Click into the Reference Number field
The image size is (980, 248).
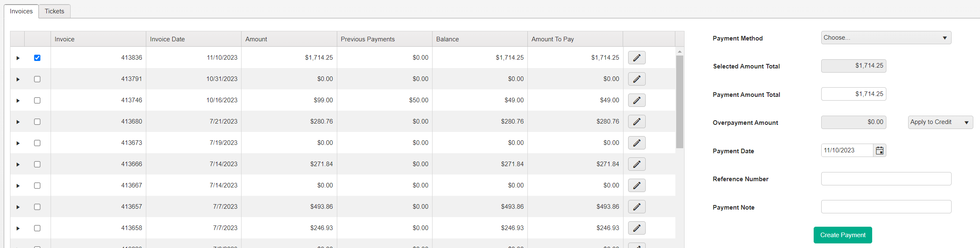coord(886,179)
